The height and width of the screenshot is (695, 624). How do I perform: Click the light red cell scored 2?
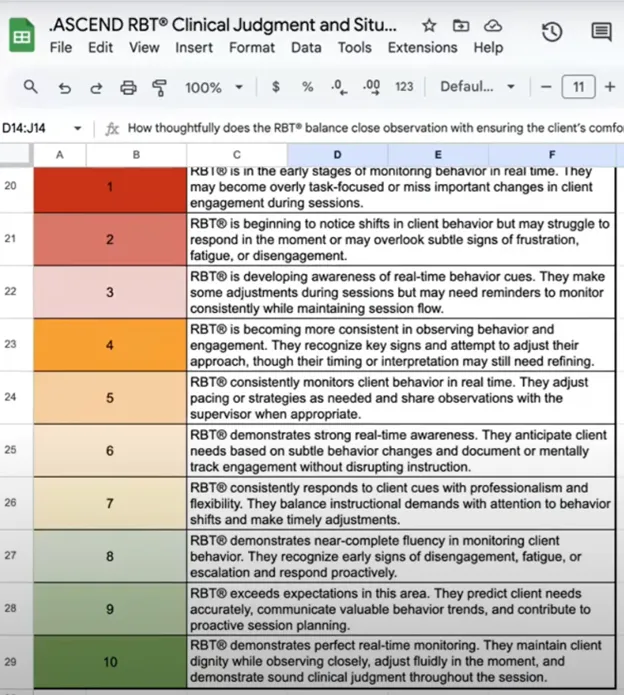(x=110, y=239)
